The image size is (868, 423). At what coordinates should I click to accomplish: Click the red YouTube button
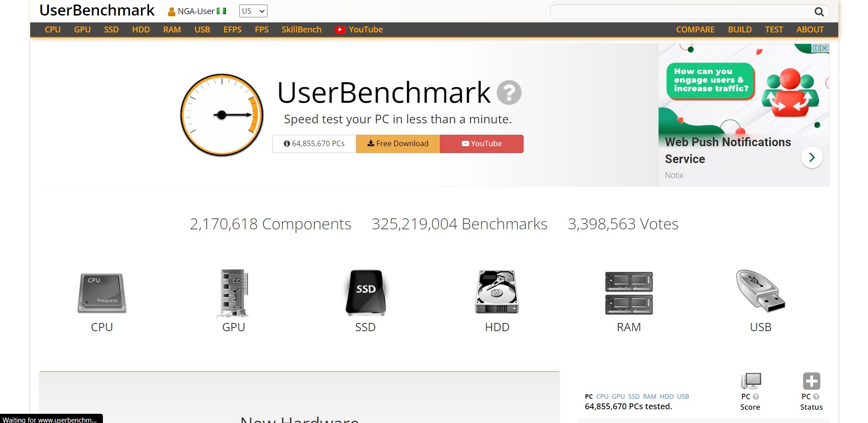coord(482,144)
